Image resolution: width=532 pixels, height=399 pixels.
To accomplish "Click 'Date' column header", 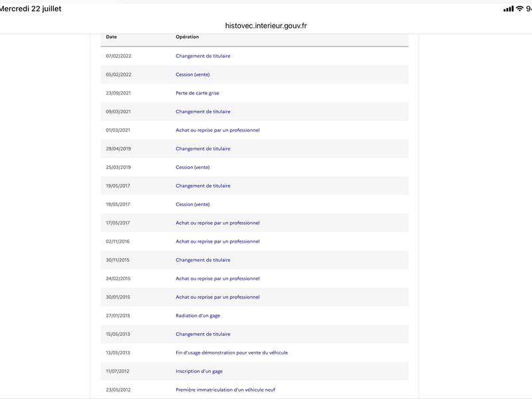I will point(111,37).
